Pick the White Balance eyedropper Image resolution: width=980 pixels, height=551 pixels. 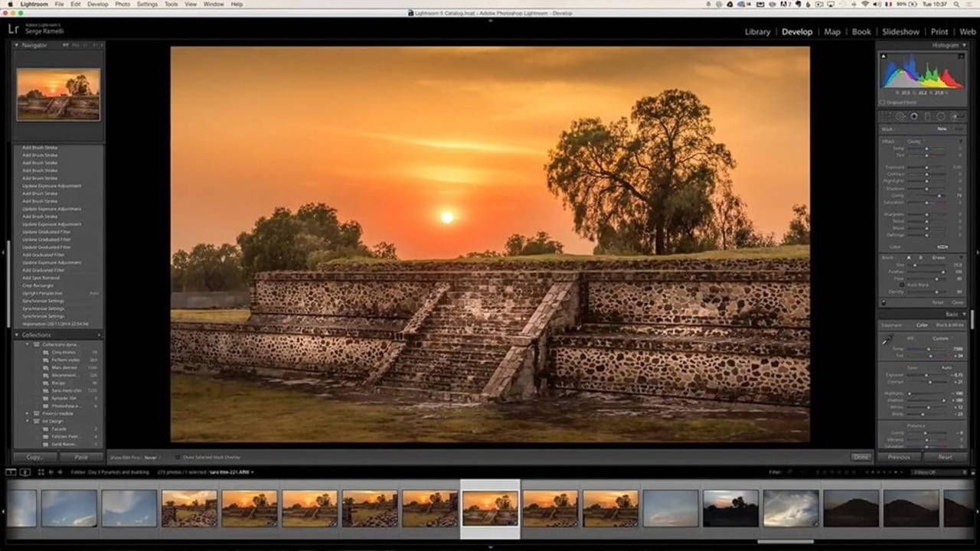coord(887,340)
